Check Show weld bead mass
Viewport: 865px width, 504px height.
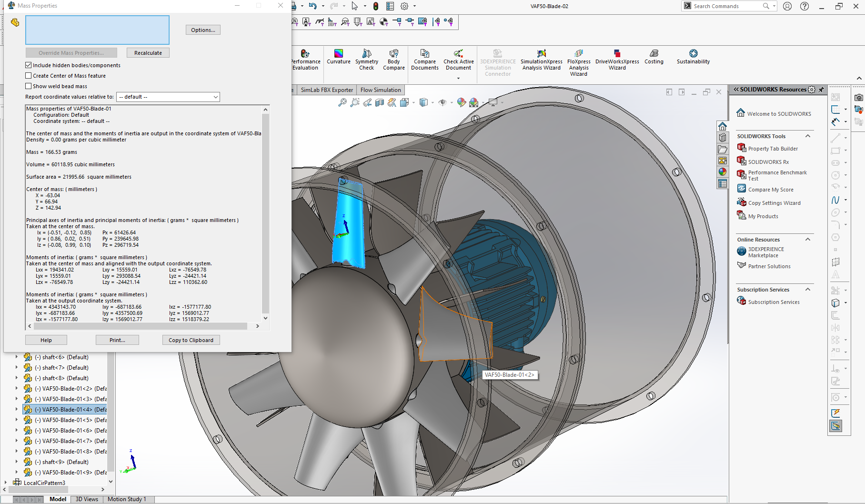click(29, 86)
